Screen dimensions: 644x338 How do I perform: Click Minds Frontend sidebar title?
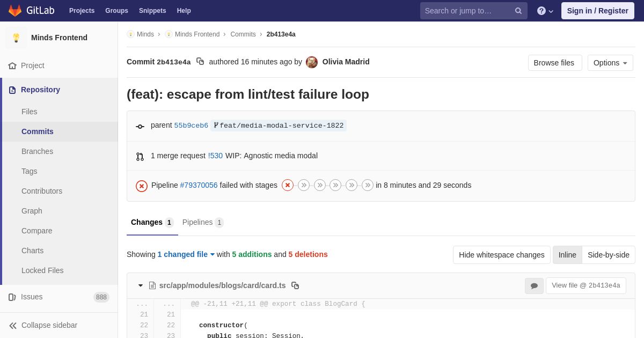click(x=59, y=38)
